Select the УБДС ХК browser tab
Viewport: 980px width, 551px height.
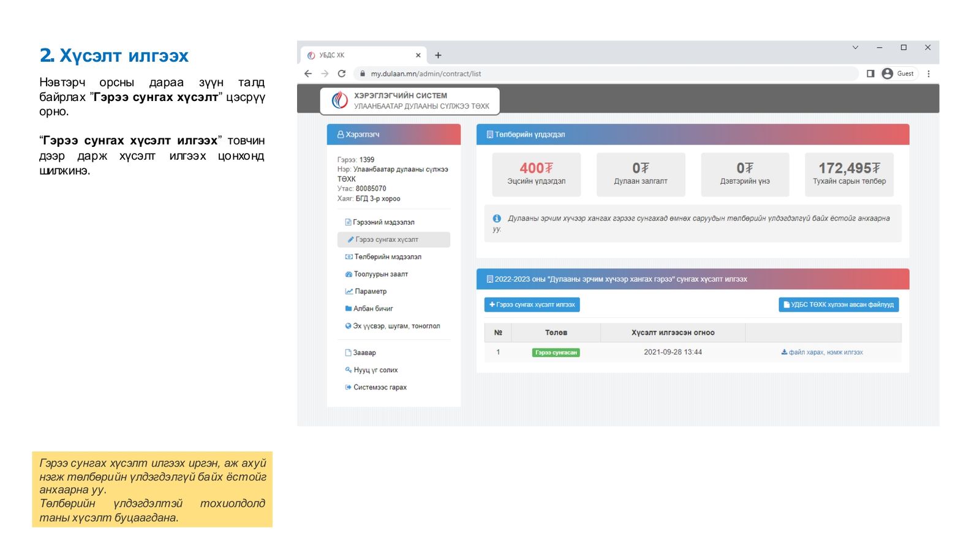[x=364, y=55]
